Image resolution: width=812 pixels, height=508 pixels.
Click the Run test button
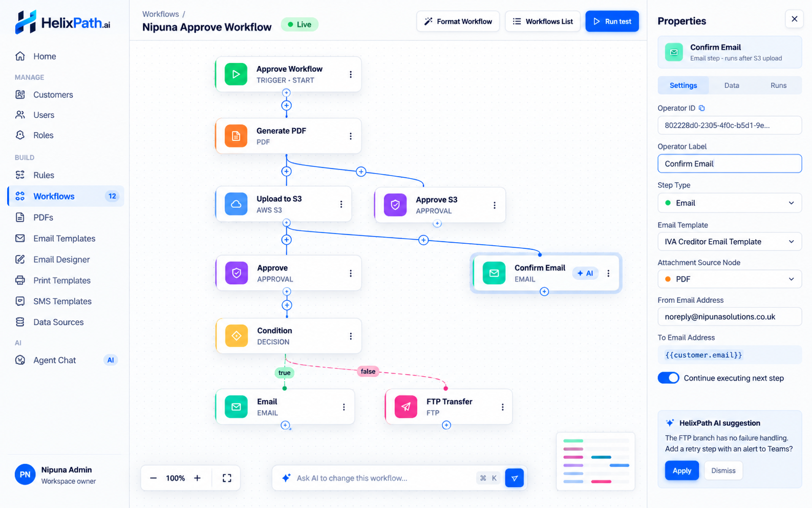coord(612,22)
